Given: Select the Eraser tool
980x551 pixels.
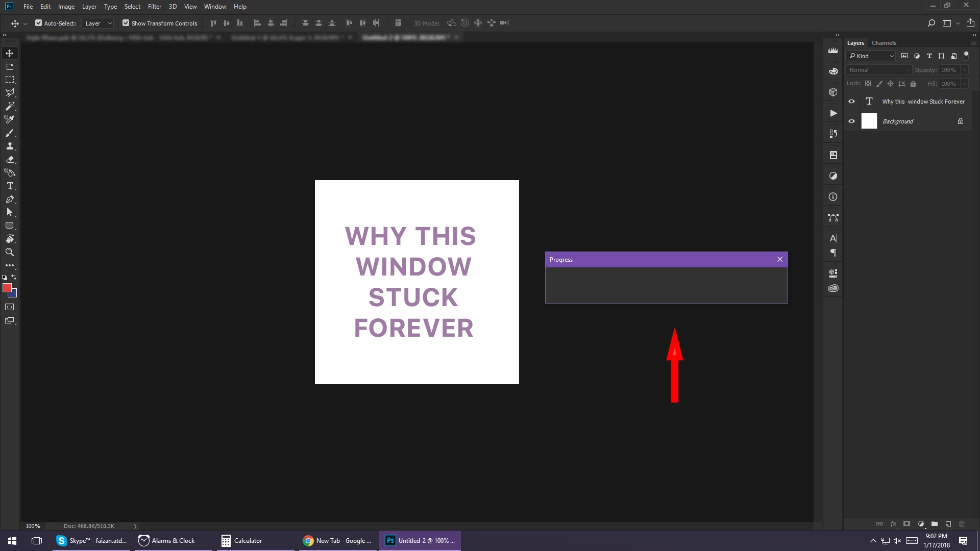Looking at the screenshot, I should pyautogui.click(x=10, y=160).
